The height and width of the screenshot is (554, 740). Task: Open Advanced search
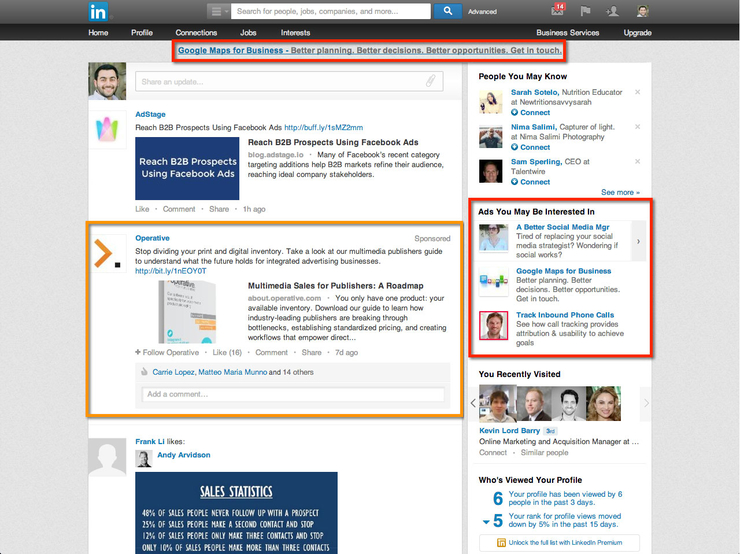[482, 12]
